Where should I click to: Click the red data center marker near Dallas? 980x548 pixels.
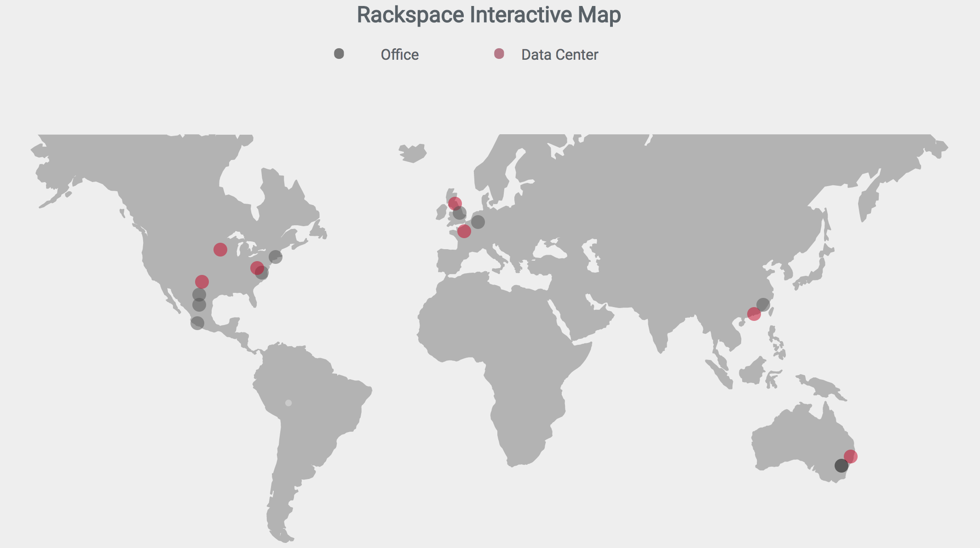click(x=202, y=281)
